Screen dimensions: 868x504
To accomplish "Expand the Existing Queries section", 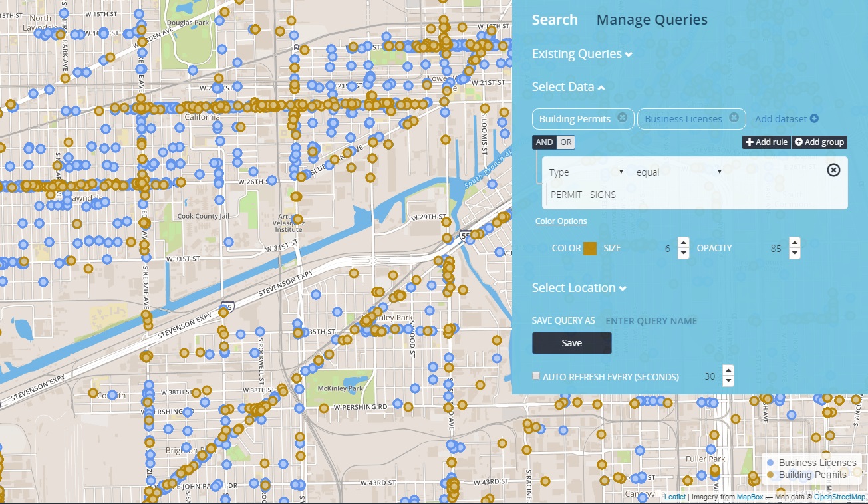I will (x=582, y=54).
